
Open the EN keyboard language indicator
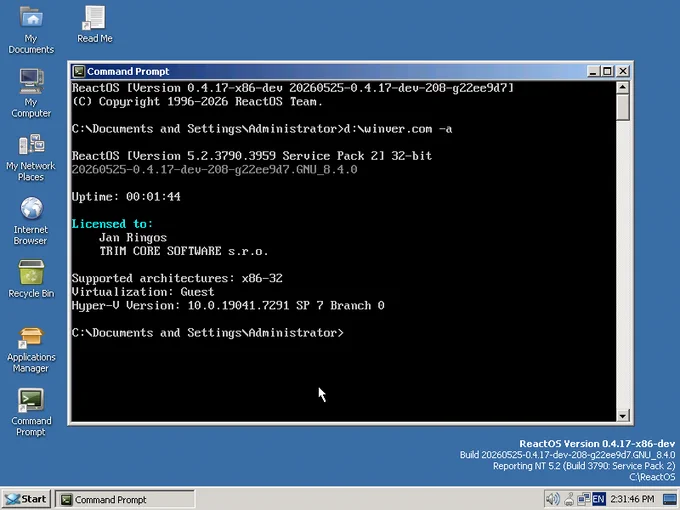click(598, 499)
